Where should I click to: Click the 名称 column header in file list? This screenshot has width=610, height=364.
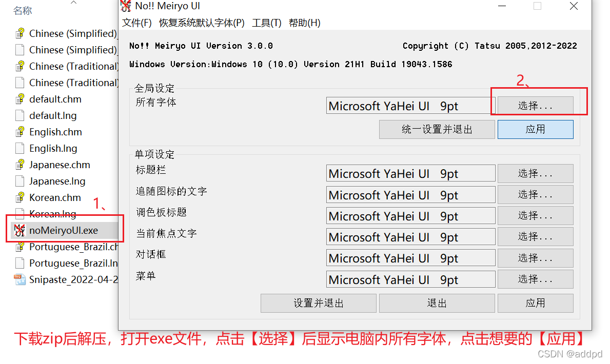pos(23,10)
